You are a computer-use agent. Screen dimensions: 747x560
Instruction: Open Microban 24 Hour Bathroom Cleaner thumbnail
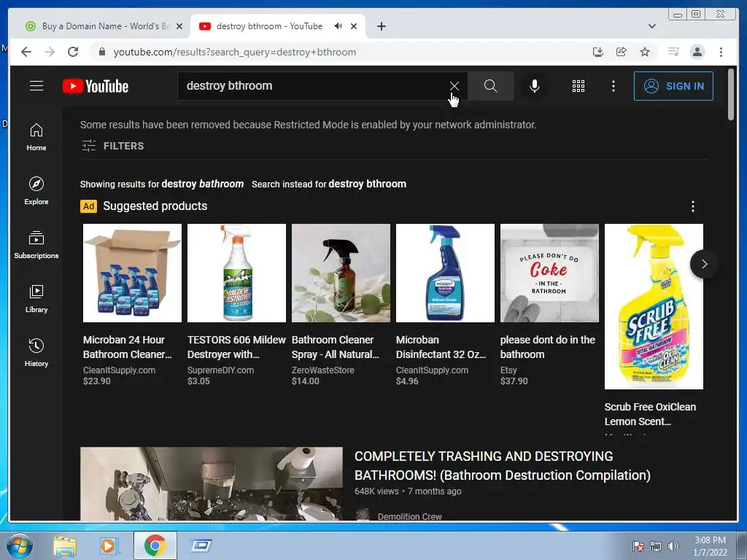pyautogui.click(x=133, y=273)
